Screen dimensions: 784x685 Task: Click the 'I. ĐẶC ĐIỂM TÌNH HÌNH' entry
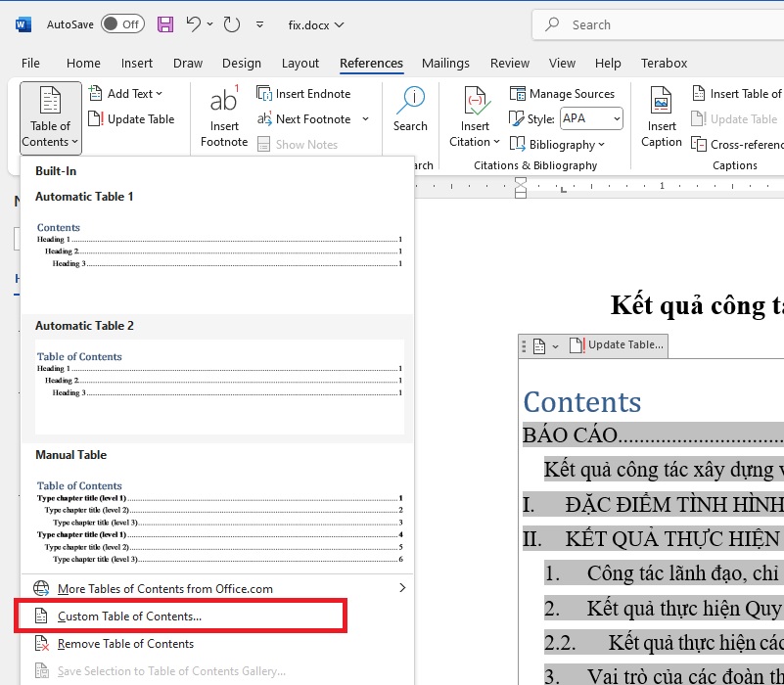pyautogui.click(x=653, y=504)
